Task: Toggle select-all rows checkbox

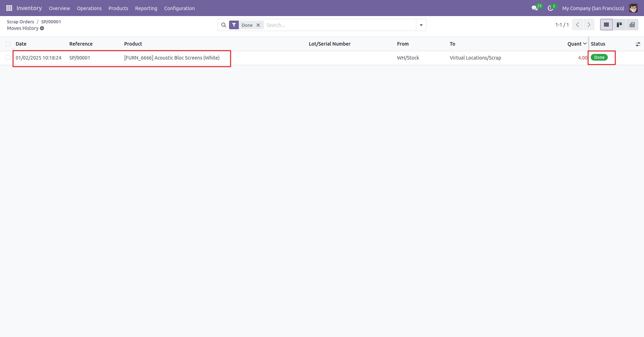Action: click(8, 44)
